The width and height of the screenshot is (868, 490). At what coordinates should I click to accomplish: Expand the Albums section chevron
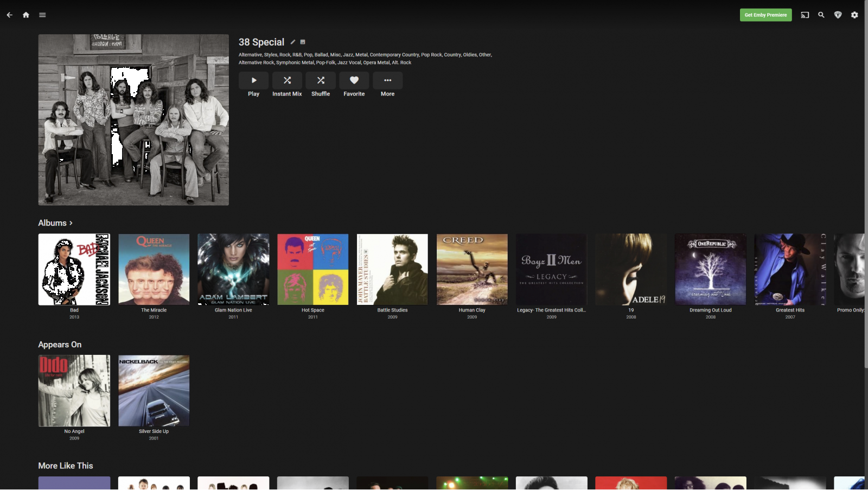[71, 222]
